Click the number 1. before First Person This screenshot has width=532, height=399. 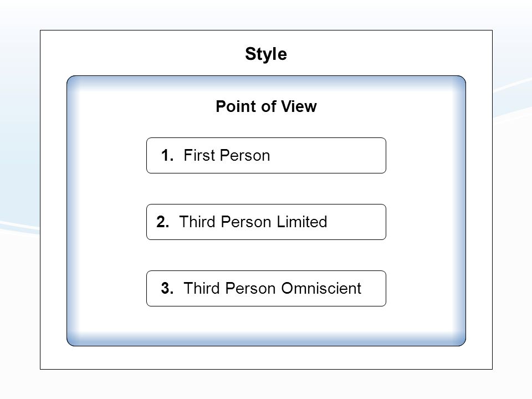tap(167, 155)
